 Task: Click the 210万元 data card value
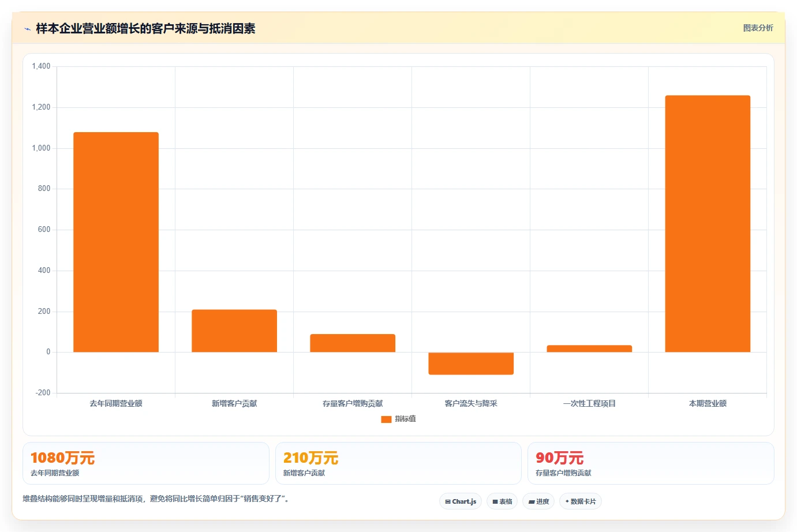[x=310, y=458]
